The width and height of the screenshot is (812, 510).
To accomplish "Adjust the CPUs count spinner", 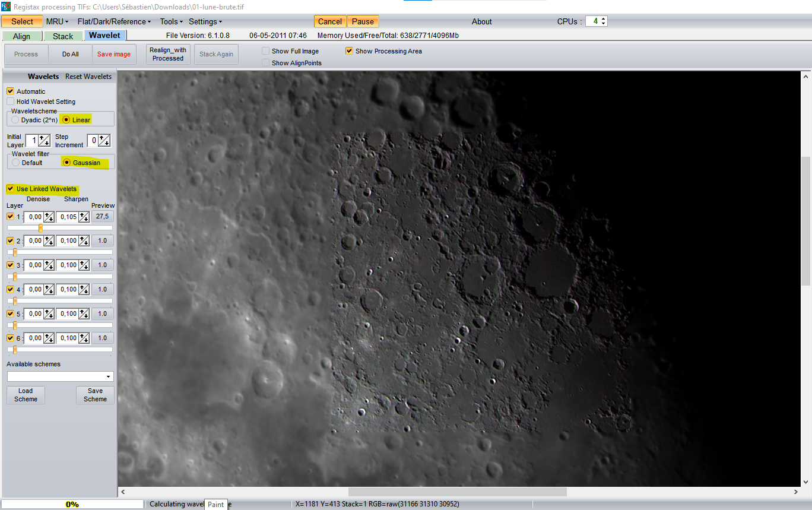I will tap(603, 21).
